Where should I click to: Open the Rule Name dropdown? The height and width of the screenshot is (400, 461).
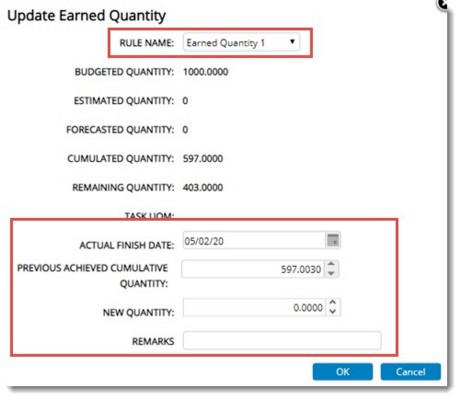pos(241,42)
